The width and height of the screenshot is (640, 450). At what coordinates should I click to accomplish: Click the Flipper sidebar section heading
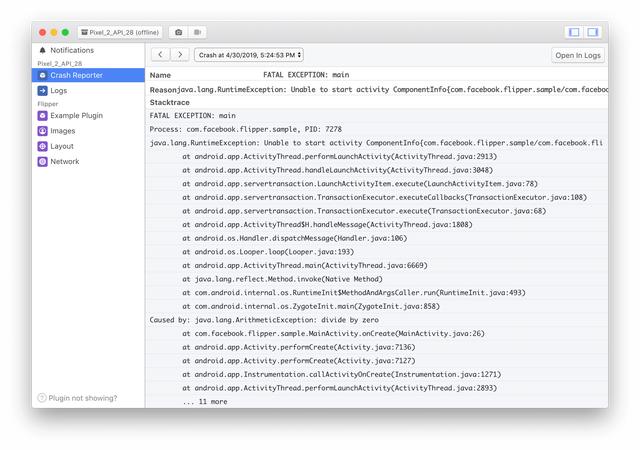[48, 104]
